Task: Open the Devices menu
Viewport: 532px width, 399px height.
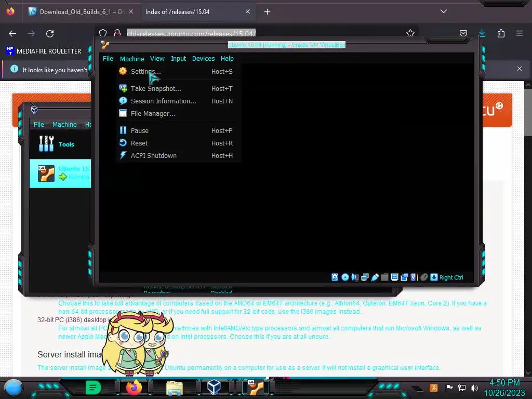Action: [x=203, y=59]
